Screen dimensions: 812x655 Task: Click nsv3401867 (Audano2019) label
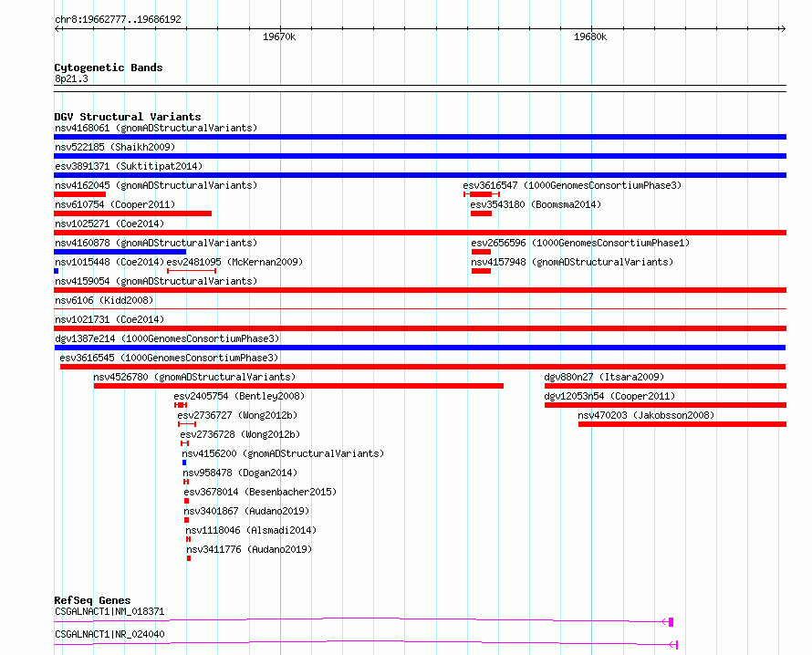coord(246,511)
